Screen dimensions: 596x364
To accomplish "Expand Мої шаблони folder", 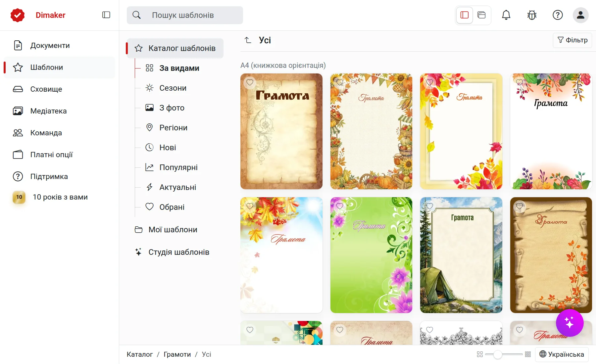I will (175, 230).
